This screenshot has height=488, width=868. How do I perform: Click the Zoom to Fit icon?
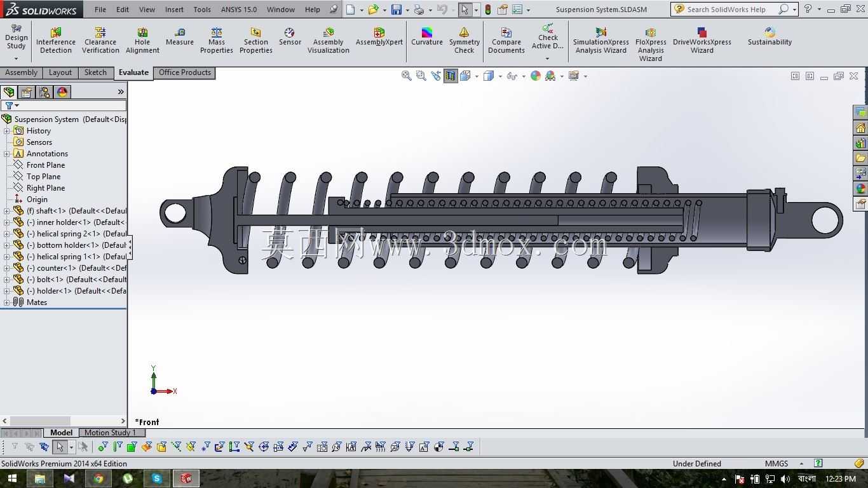pyautogui.click(x=407, y=76)
